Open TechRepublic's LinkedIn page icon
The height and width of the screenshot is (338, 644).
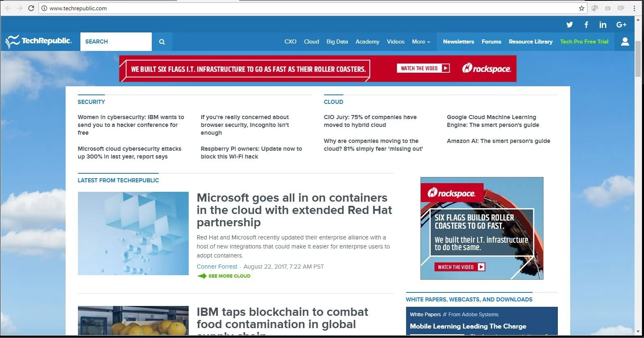coord(603,25)
